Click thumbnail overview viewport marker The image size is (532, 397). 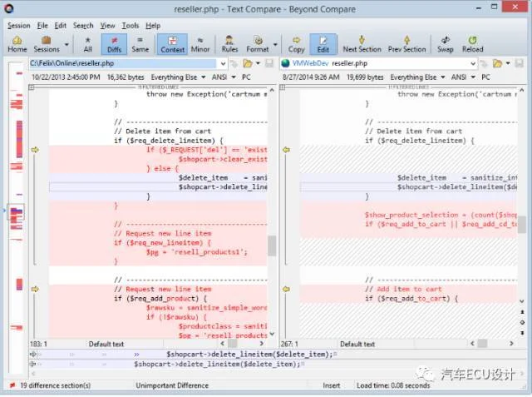click(16, 212)
